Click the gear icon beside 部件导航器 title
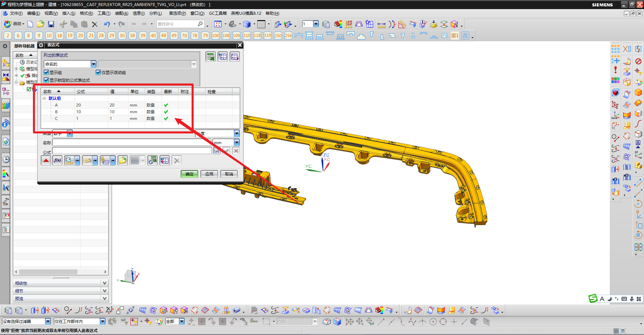Screen dimensions: 644x335 pos(5,46)
